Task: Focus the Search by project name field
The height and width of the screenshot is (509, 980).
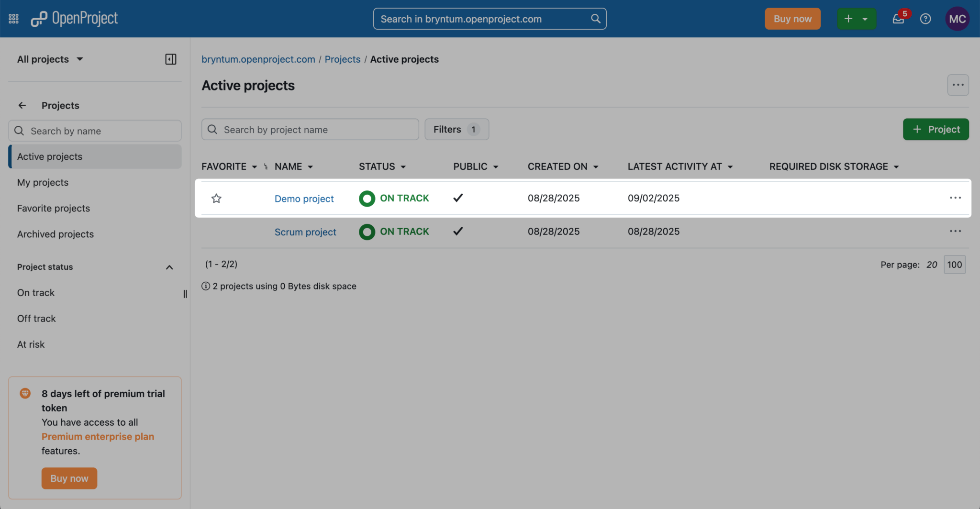Action: (x=316, y=130)
